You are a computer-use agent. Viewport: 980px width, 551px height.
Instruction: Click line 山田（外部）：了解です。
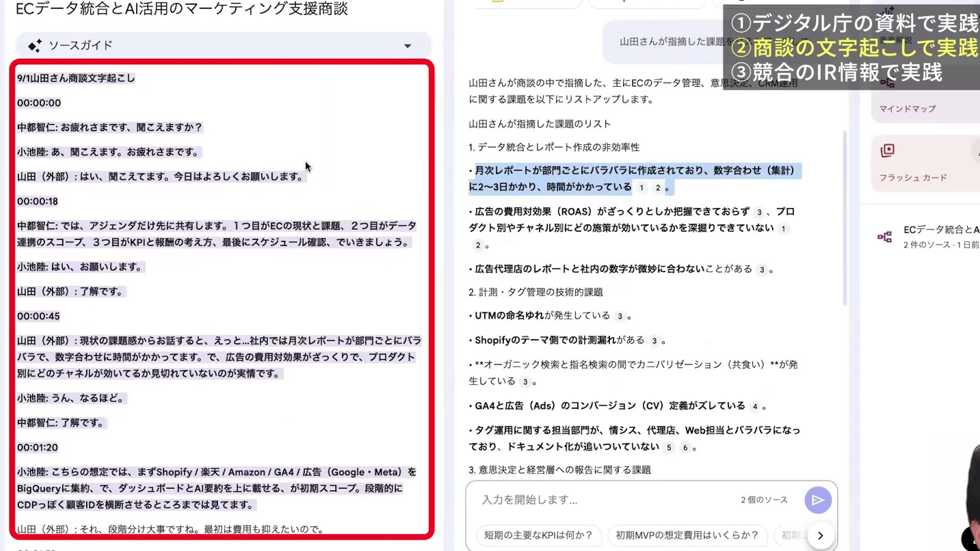point(71,292)
